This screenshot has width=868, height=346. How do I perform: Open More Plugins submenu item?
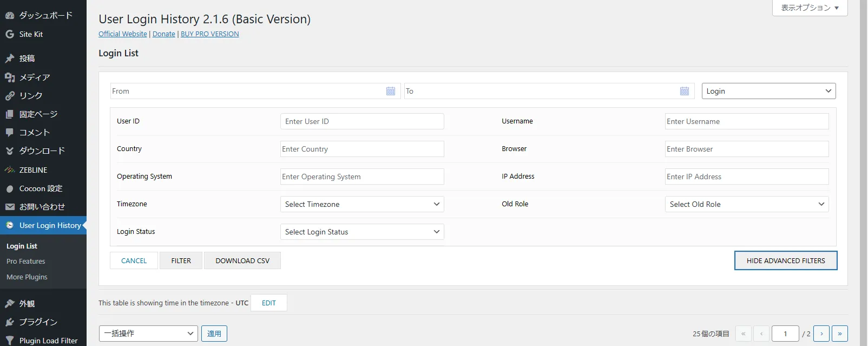(x=27, y=277)
